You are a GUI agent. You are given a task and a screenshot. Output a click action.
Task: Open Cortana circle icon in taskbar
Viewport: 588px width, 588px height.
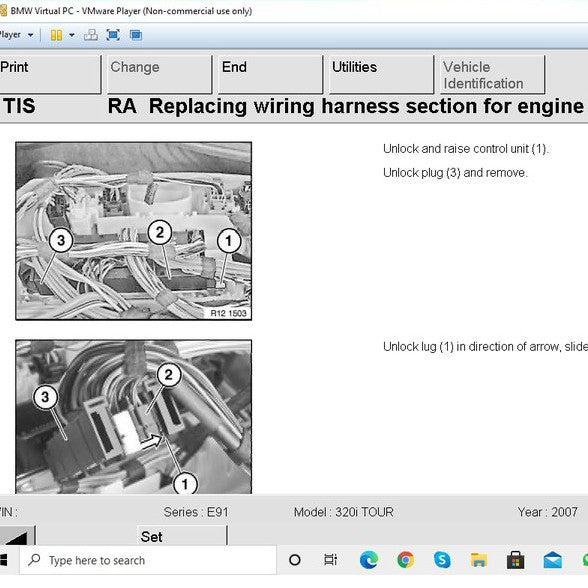tap(295, 560)
